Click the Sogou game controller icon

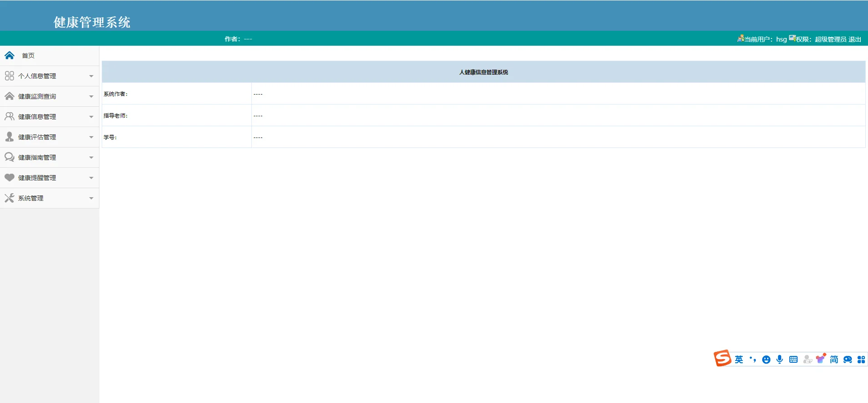click(x=848, y=360)
